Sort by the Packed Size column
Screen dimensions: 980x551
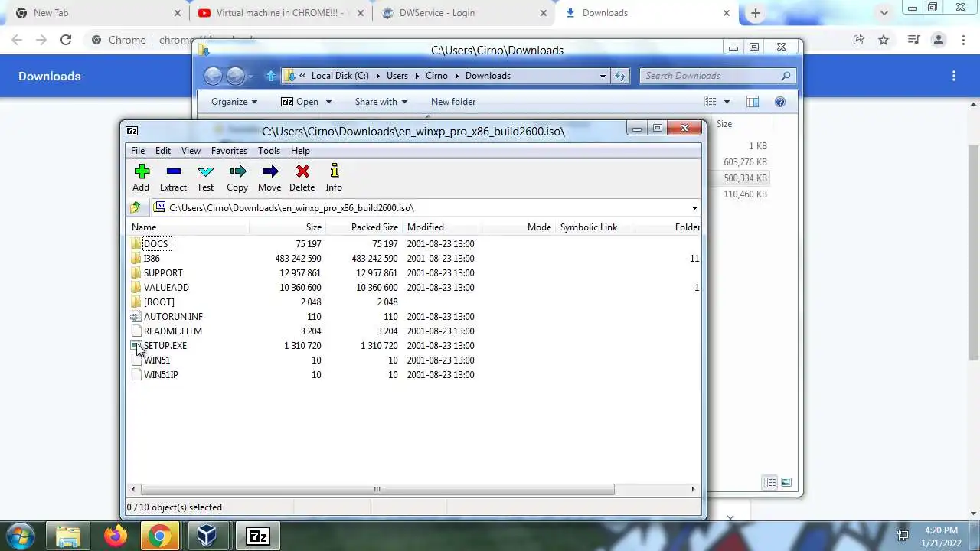click(364, 227)
